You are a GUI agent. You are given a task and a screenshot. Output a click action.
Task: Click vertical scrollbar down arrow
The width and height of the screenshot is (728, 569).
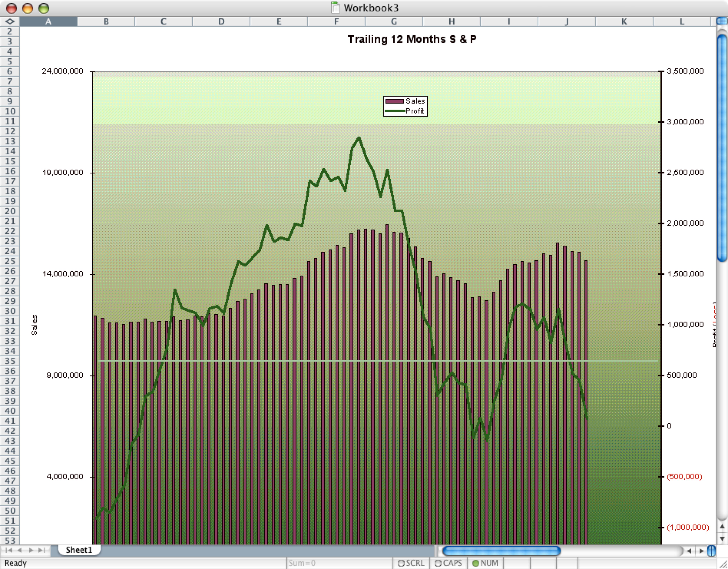click(x=722, y=539)
